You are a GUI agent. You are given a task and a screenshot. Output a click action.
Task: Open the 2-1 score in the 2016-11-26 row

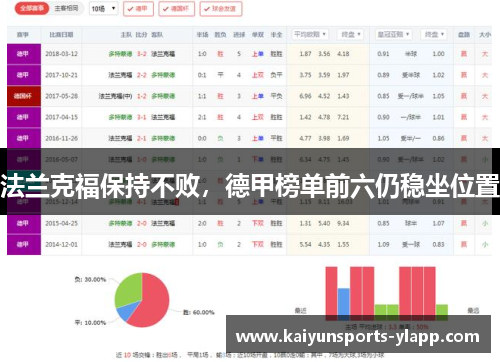[142, 138]
